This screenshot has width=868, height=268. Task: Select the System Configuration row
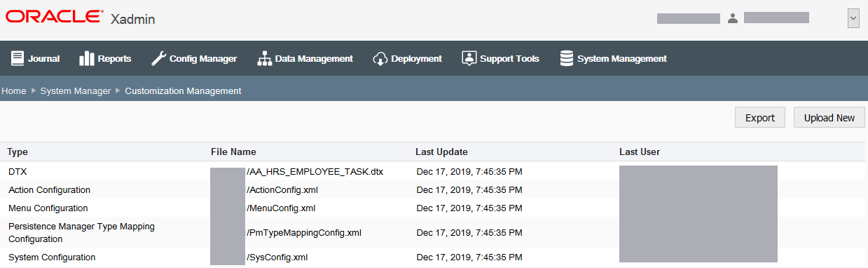click(x=434, y=257)
